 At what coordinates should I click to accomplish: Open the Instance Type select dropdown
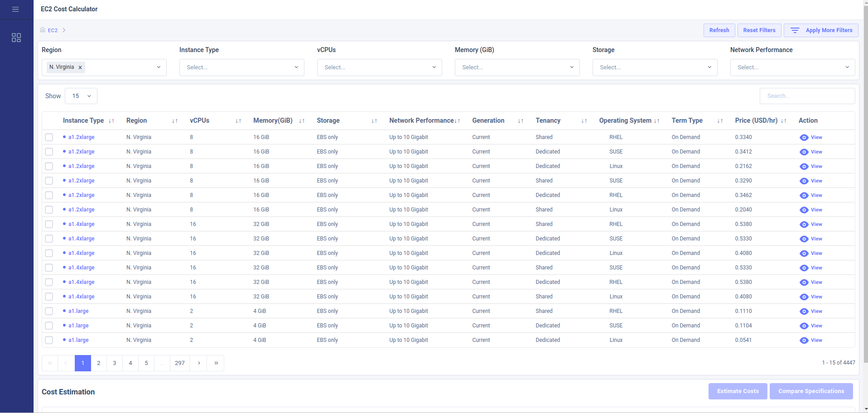[x=241, y=67]
